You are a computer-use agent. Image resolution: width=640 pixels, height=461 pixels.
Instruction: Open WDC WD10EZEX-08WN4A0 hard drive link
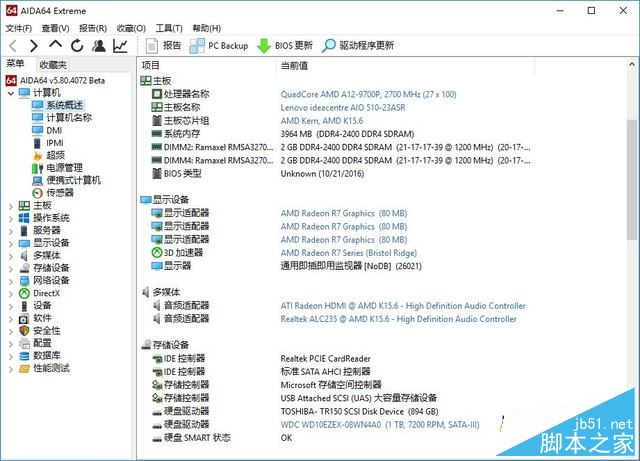coord(380,425)
